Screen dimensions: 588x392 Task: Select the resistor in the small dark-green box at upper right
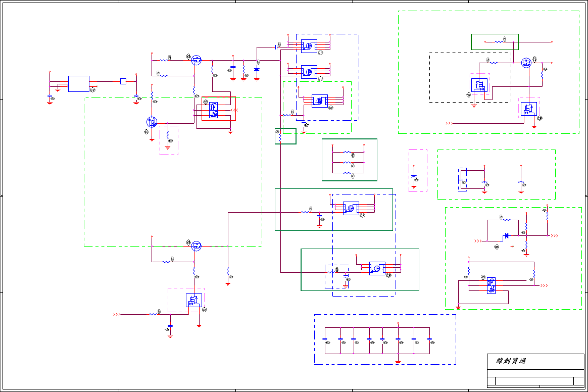click(499, 41)
